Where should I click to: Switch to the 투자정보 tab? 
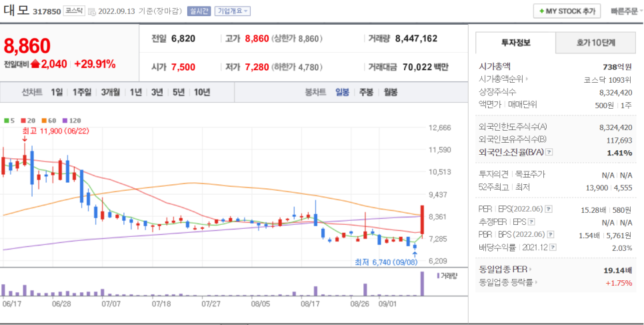coord(515,42)
